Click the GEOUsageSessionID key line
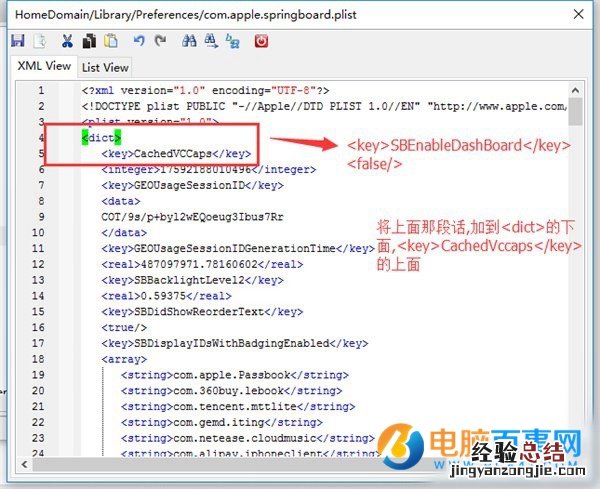Screen dimensions: 600x489 [192, 186]
